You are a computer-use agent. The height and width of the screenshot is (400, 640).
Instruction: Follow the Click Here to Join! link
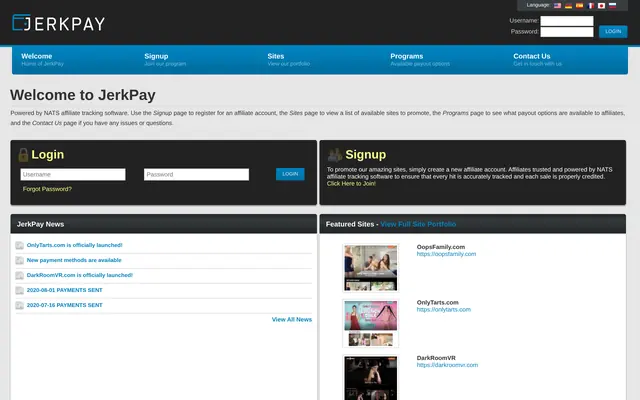(x=351, y=184)
